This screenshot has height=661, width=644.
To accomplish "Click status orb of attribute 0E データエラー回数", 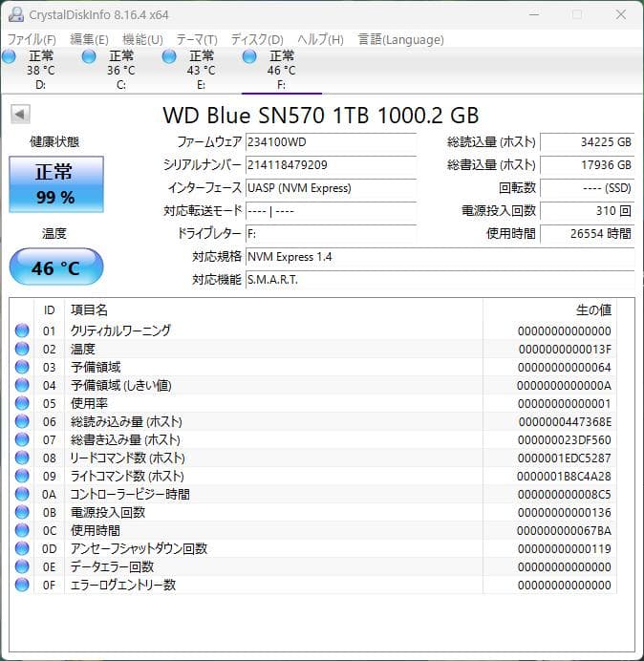I will pyautogui.click(x=22, y=566).
